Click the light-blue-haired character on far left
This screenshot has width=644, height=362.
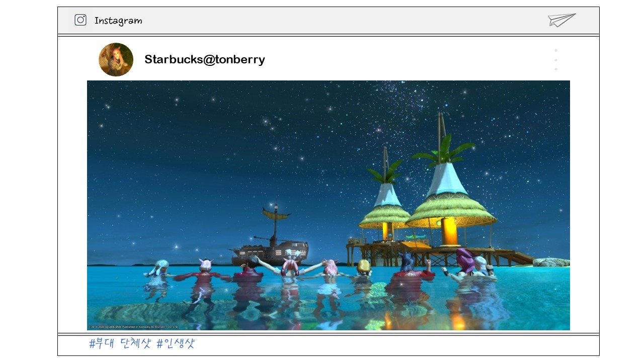point(160,269)
